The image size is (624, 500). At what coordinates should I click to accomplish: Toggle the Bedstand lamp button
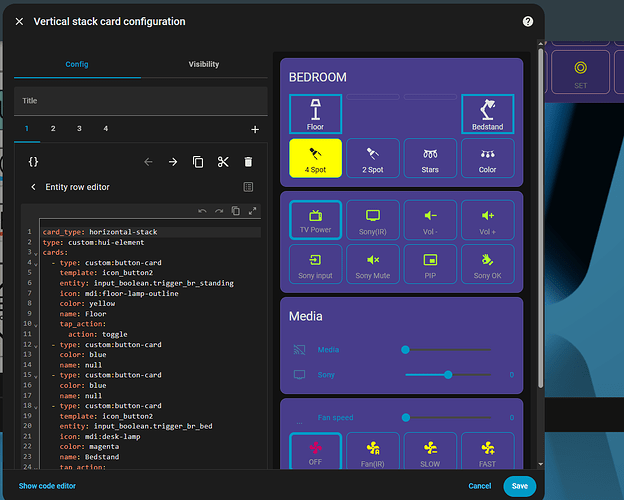point(488,114)
